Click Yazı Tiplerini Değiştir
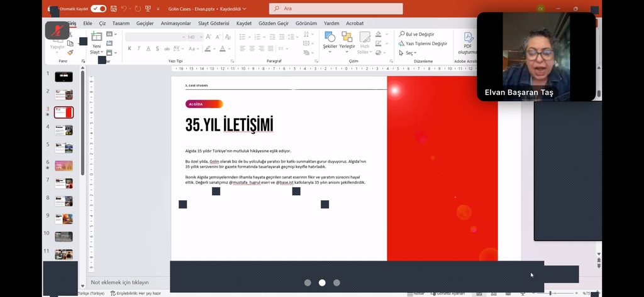 [423, 44]
